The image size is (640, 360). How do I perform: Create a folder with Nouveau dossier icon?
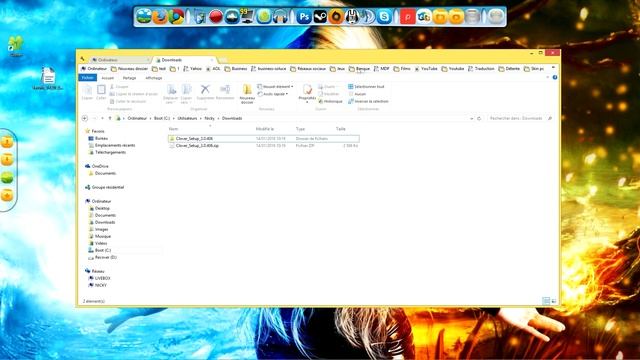pos(247,94)
